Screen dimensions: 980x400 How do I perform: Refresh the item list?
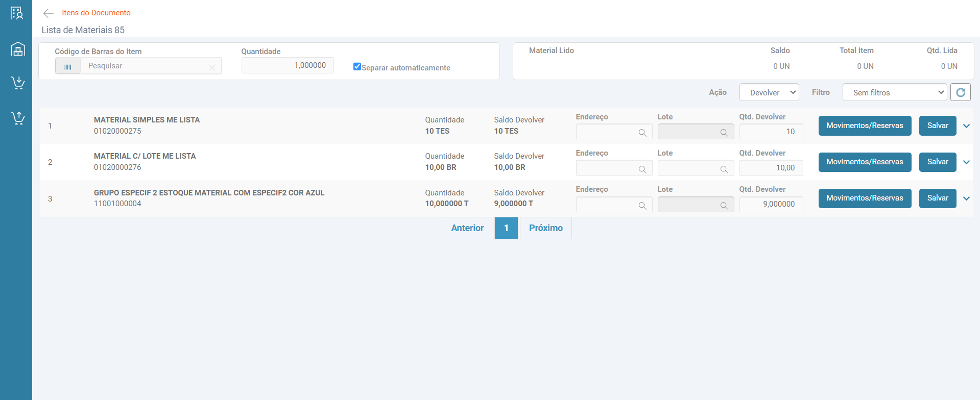click(x=960, y=92)
